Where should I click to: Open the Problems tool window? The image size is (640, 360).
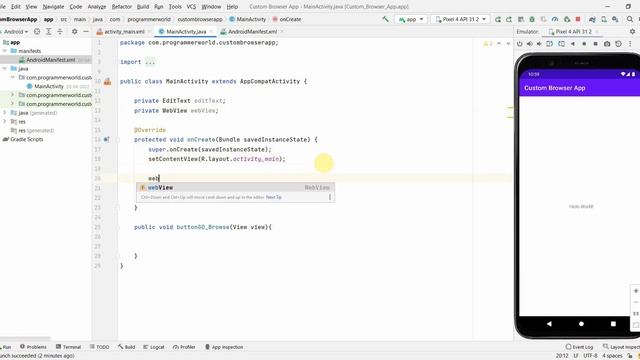click(33, 347)
